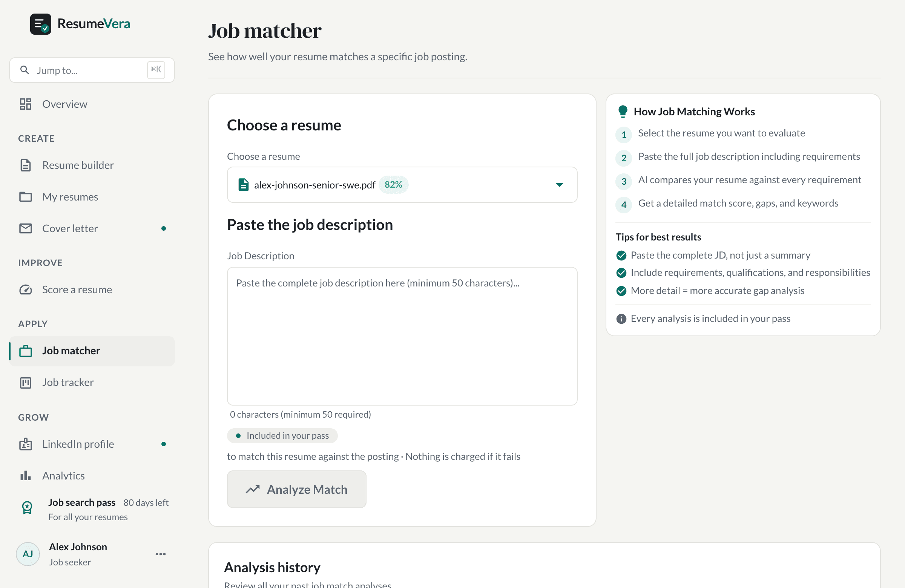Screen dimensions: 905x588
Task: Open the three-dot menu beside Alex Johnson
Action: (x=161, y=554)
